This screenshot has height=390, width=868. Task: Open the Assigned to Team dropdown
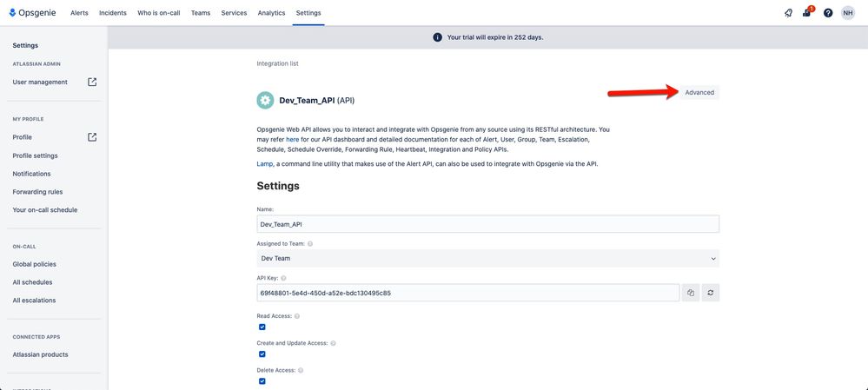pyautogui.click(x=487, y=258)
